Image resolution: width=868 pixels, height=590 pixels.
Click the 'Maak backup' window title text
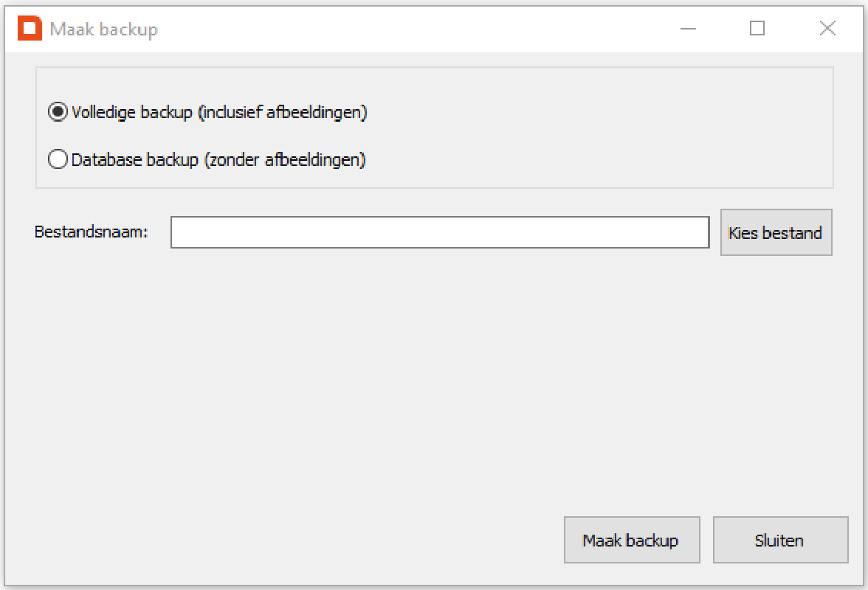point(103,29)
